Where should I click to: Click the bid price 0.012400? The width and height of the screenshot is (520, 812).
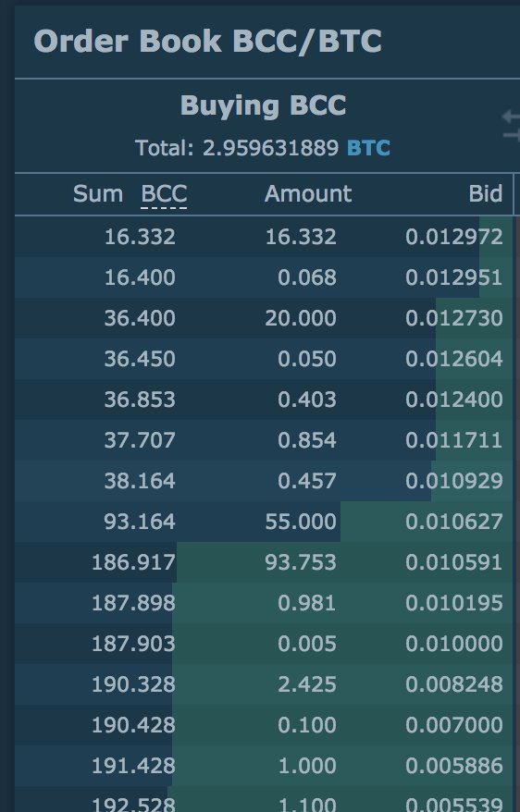[453, 400]
